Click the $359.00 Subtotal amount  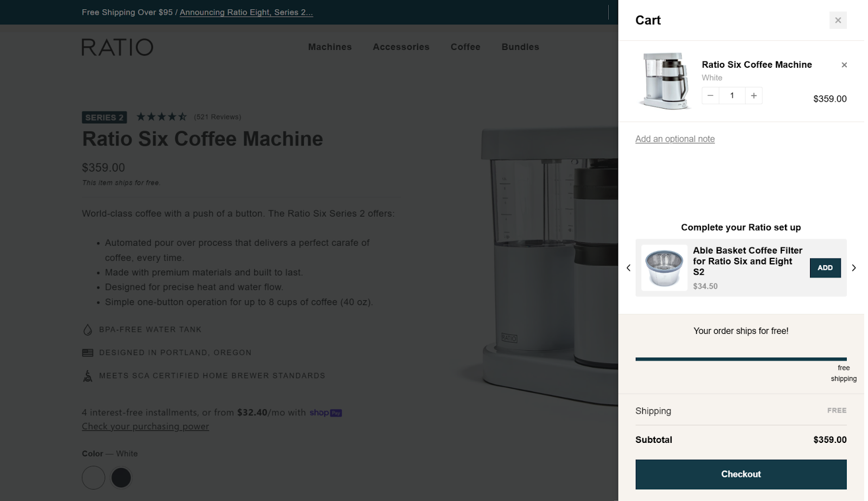[x=829, y=440]
